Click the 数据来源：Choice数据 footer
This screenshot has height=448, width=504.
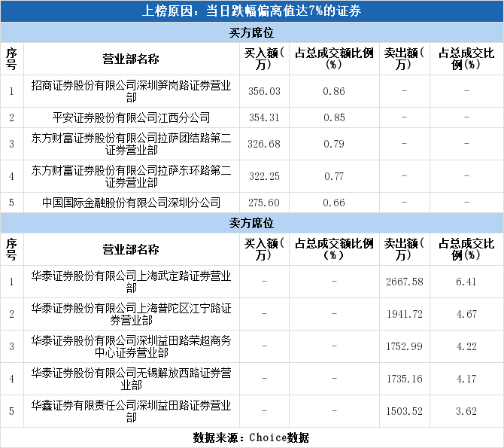pyautogui.click(x=251, y=437)
